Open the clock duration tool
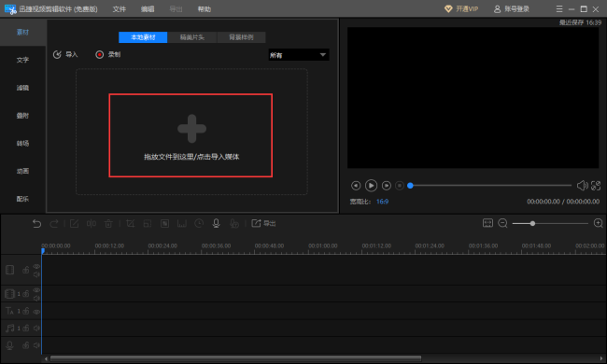607x364 pixels. pos(199,223)
